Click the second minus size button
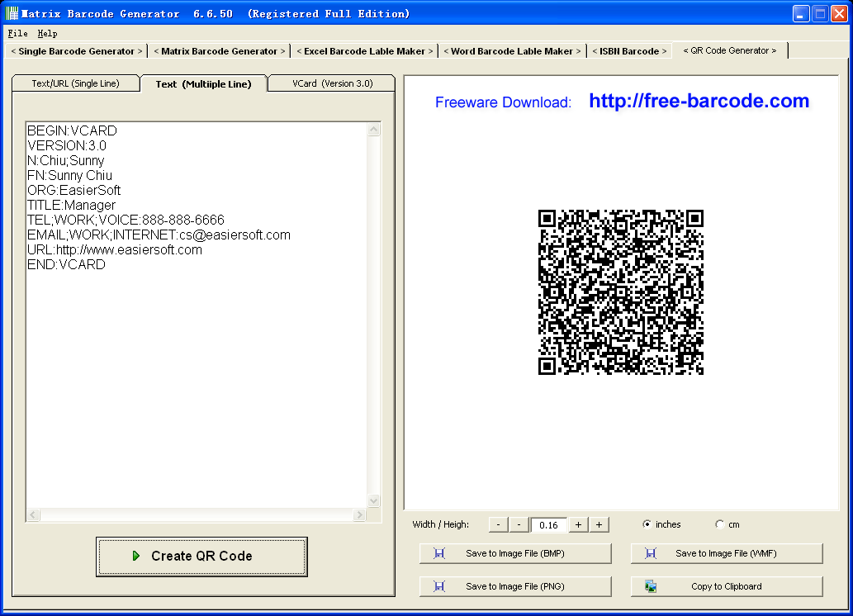 (x=519, y=524)
